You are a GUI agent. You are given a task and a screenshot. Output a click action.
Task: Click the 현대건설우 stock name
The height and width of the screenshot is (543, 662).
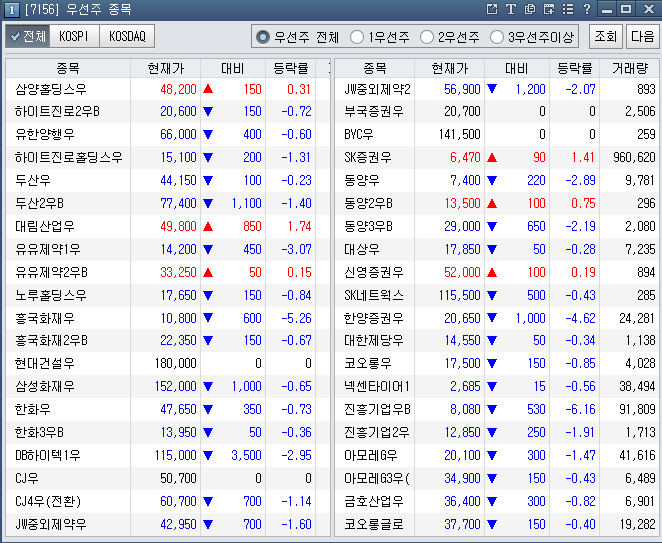(x=45, y=363)
